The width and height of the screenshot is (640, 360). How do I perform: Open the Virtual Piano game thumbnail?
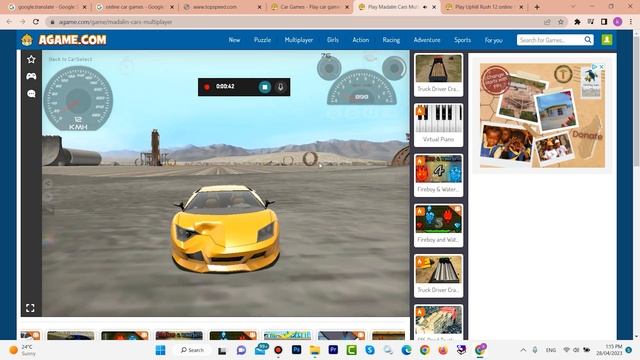click(x=438, y=125)
